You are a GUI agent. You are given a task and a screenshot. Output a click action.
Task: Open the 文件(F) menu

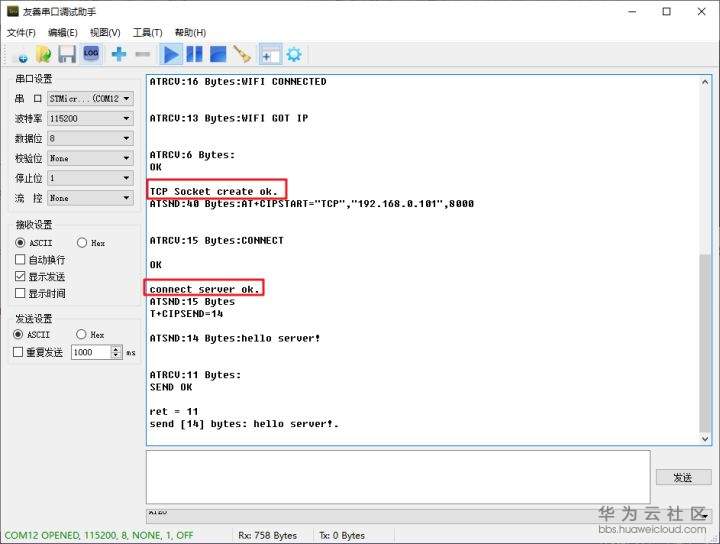(21, 33)
